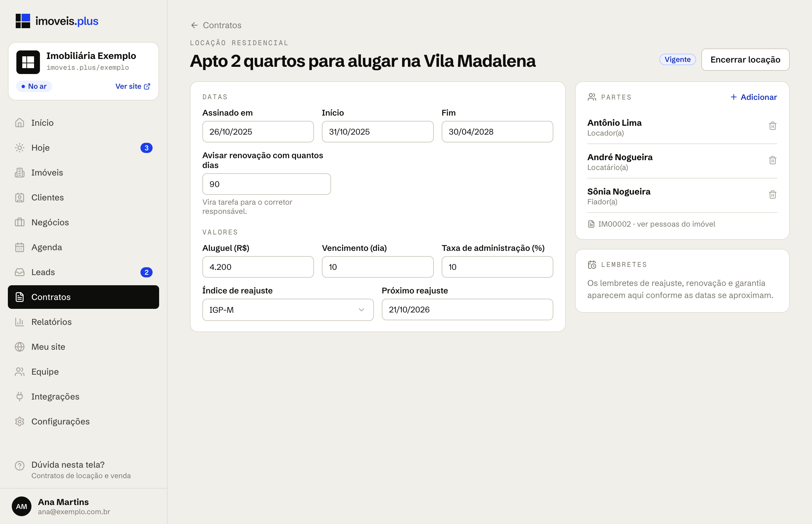Open IM00002 ver pessoas do imóvel link
This screenshot has width=812, height=524.
tap(652, 224)
